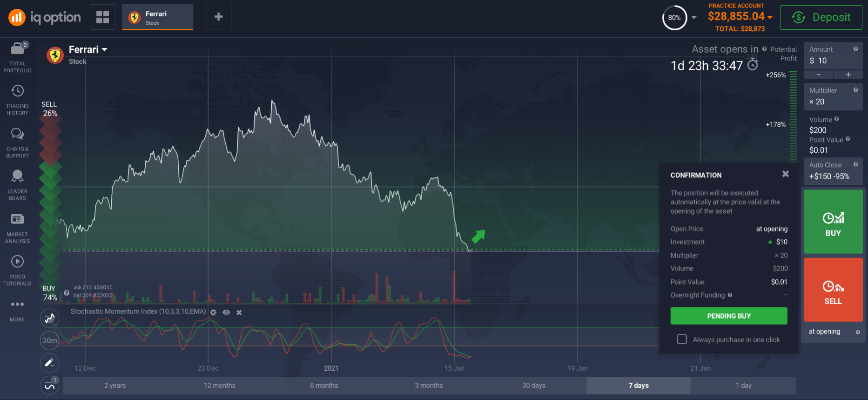Show Volume help tooltip
This screenshot has width=868, height=400.
836,119
